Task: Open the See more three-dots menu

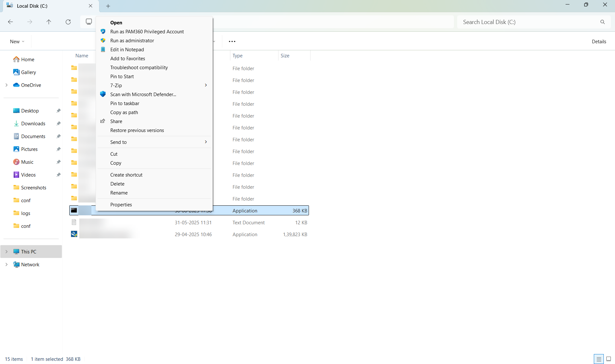Action: (232, 41)
